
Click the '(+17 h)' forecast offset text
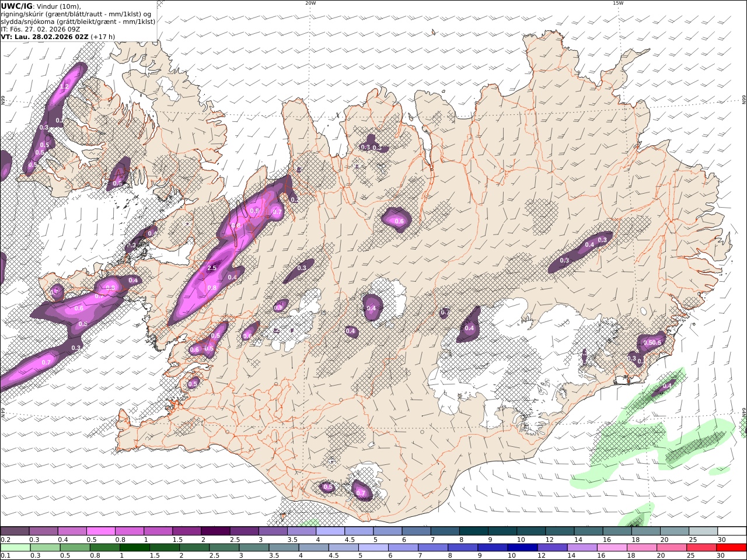(103, 37)
